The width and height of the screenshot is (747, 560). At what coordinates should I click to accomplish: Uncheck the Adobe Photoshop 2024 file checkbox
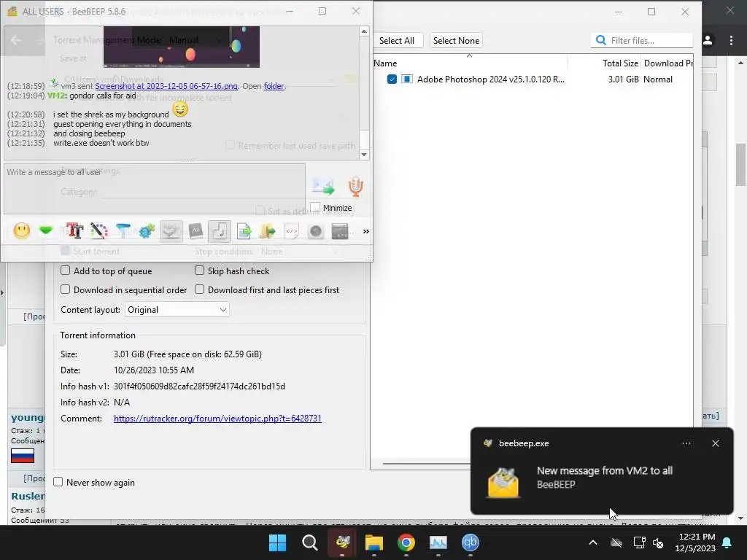coord(392,79)
